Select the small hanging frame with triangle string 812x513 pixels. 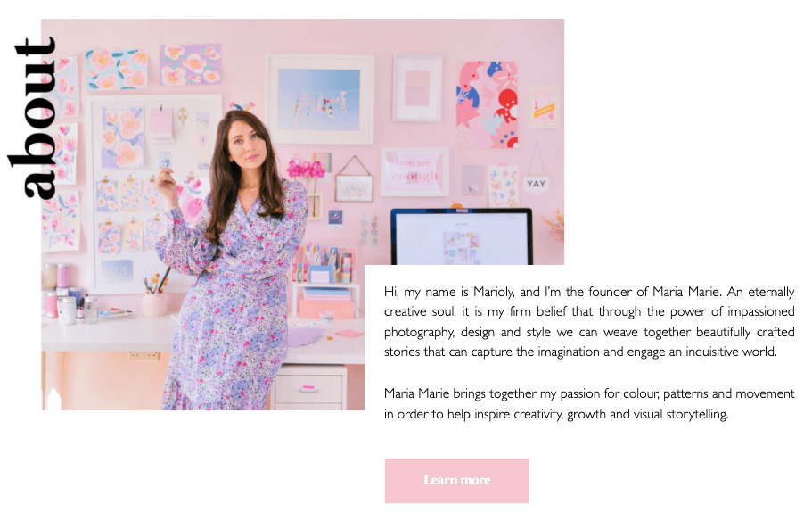coord(354,179)
